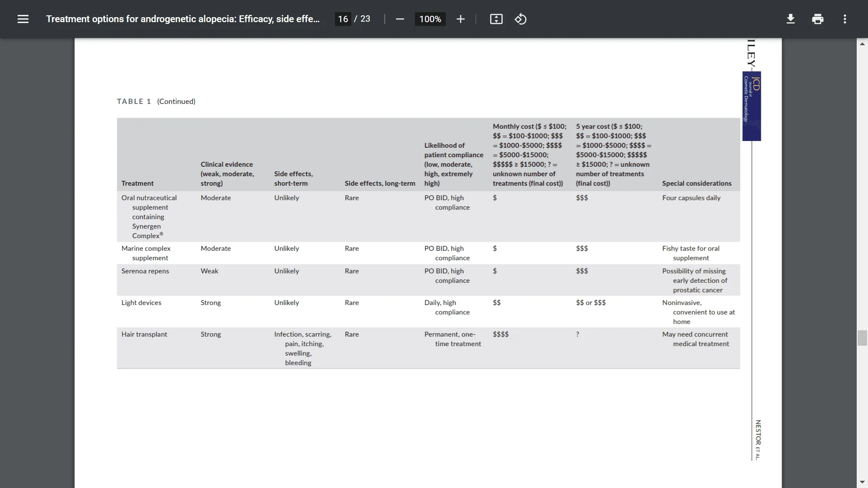Select 'Marine complex supplement' cell
Screen dimensions: 868x488
tap(146, 253)
